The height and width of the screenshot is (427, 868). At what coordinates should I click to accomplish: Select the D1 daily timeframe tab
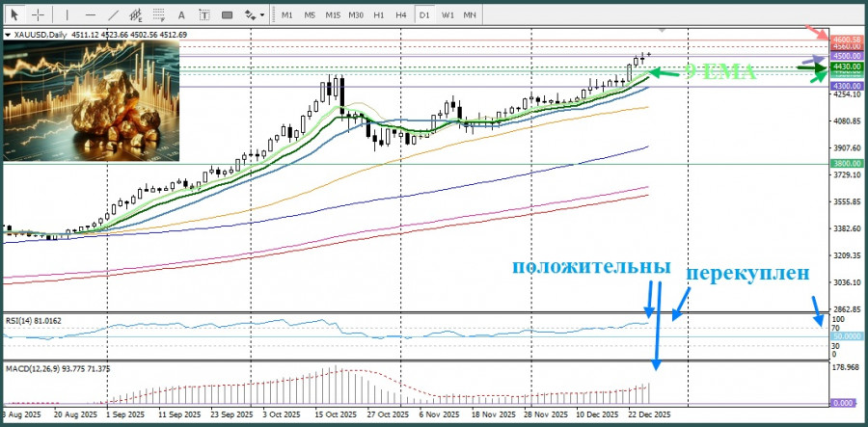pos(424,14)
